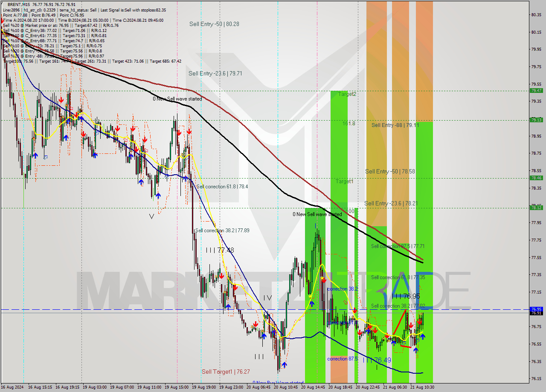This screenshot has height=392, width=546.
Task: Select the 78.75 price axis value
Action: point(536,153)
